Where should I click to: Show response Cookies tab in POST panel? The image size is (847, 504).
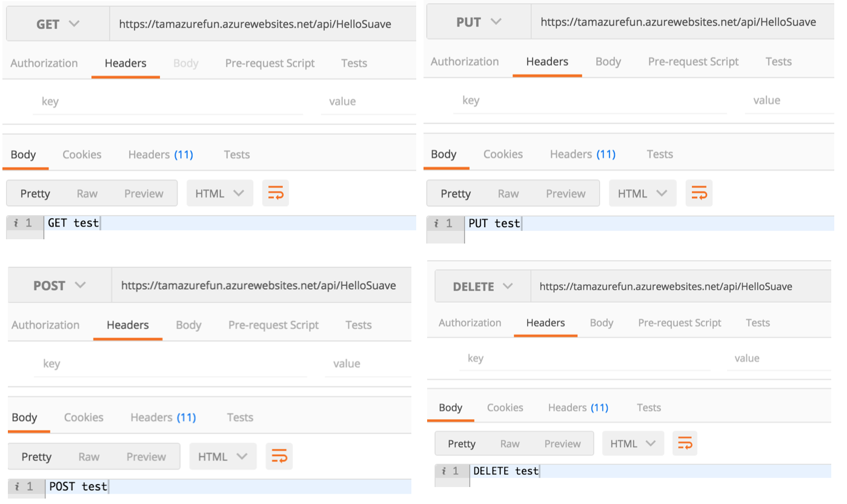coord(84,417)
